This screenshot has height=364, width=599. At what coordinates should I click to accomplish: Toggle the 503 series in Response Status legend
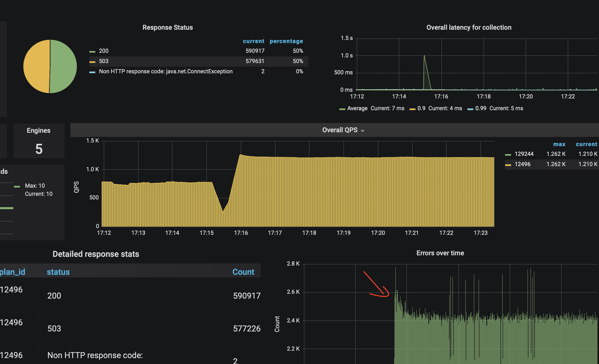tap(104, 61)
